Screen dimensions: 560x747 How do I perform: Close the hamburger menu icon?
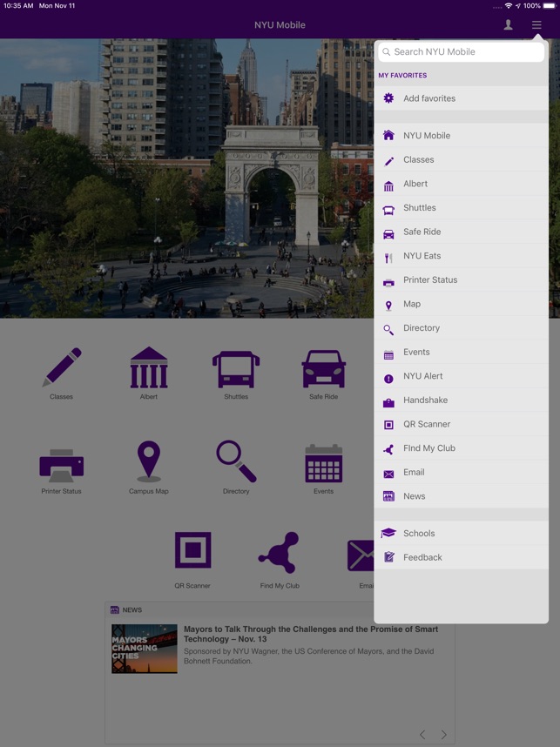(536, 24)
